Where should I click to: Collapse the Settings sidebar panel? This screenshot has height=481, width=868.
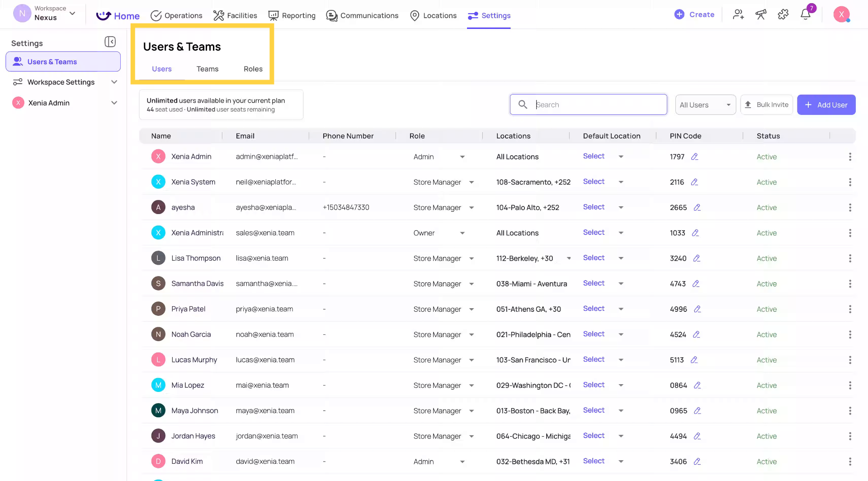[x=110, y=42]
